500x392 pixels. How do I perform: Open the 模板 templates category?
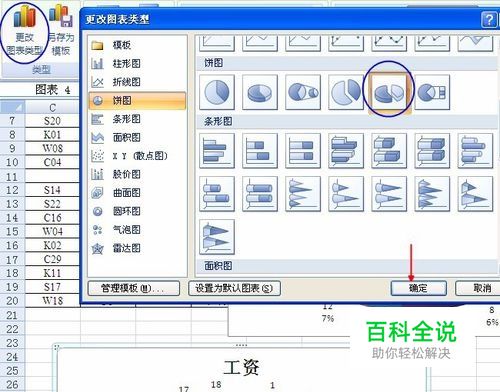[x=137, y=45]
